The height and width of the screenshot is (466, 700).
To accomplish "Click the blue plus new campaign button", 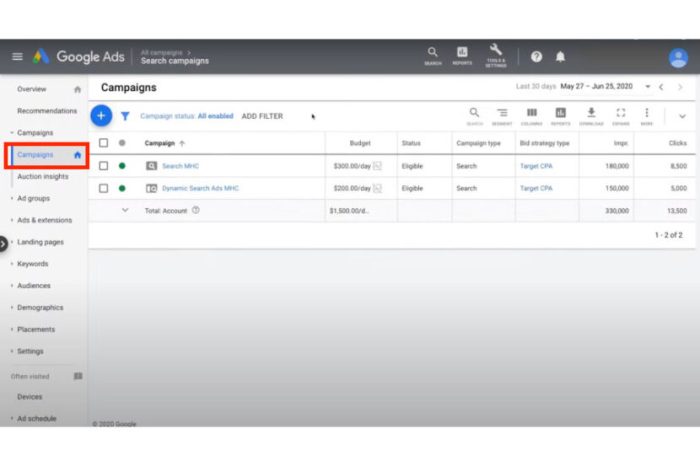I will [x=101, y=116].
